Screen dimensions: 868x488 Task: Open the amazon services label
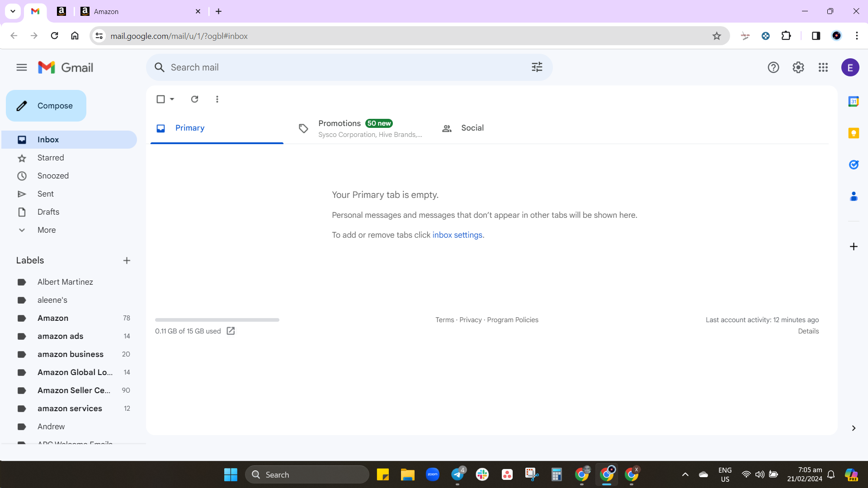tap(69, 408)
